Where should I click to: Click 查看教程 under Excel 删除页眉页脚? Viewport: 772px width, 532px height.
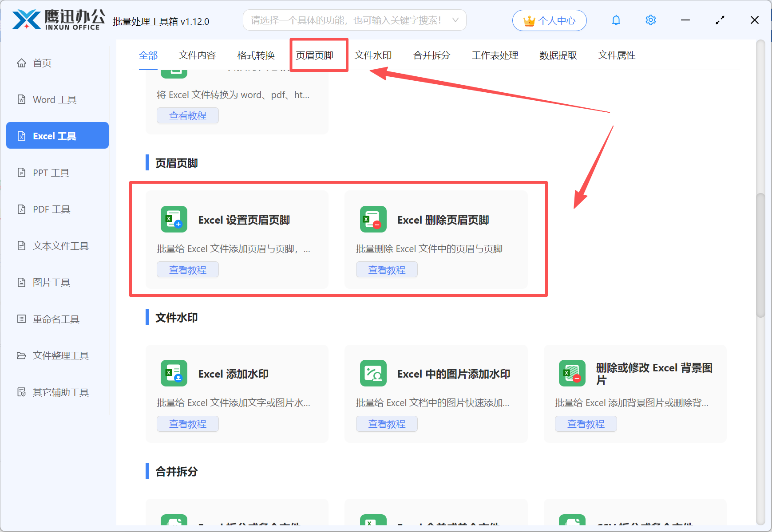click(x=386, y=270)
